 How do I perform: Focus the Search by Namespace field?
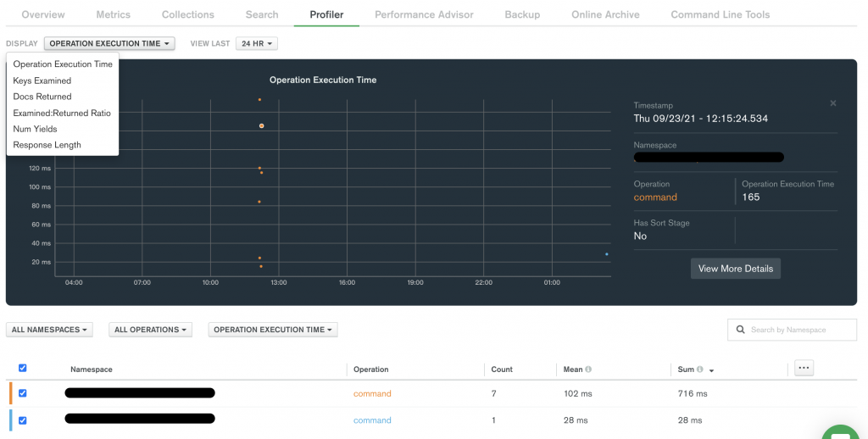[792, 330]
